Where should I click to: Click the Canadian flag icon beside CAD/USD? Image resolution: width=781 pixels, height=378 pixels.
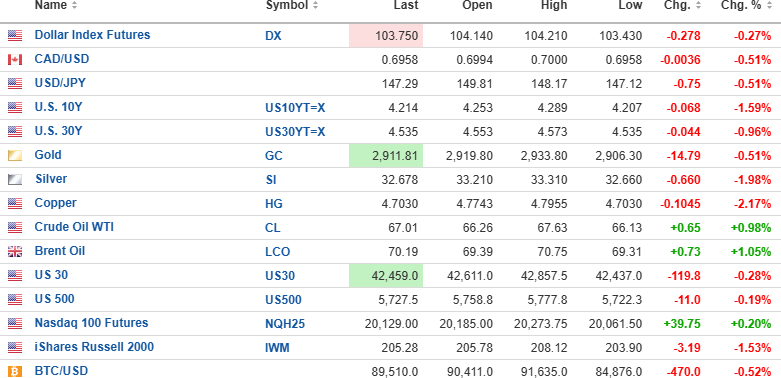15,60
